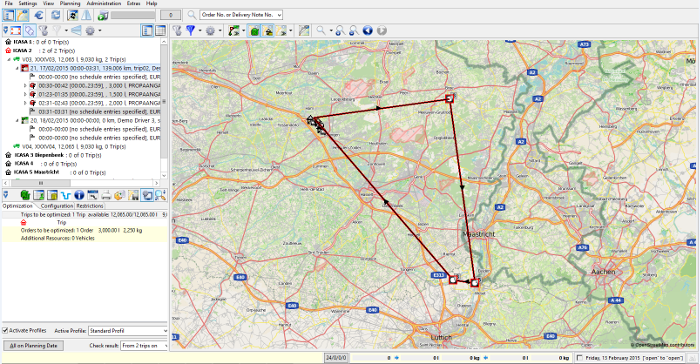Viewport: 700px width, 364px height.
Task: Click the magnifier zoom icon above map
Action: (x=321, y=30)
